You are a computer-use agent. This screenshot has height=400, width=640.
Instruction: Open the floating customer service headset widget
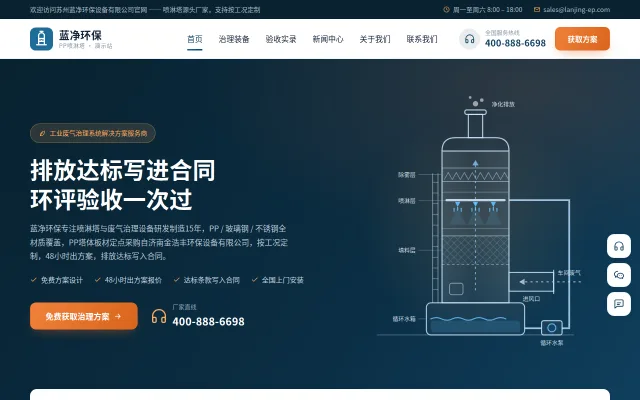click(x=619, y=246)
